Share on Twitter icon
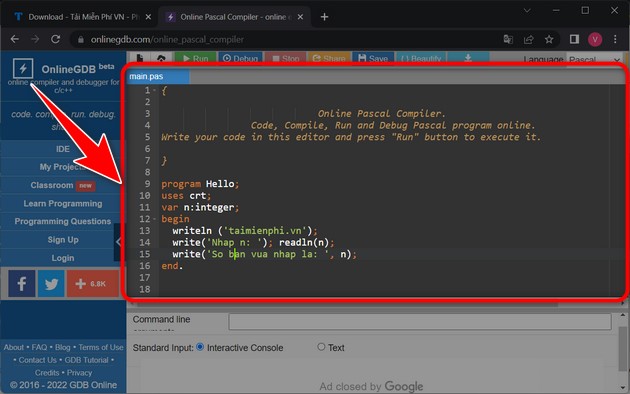Screen dimensions: 630x394 point(51,284)
